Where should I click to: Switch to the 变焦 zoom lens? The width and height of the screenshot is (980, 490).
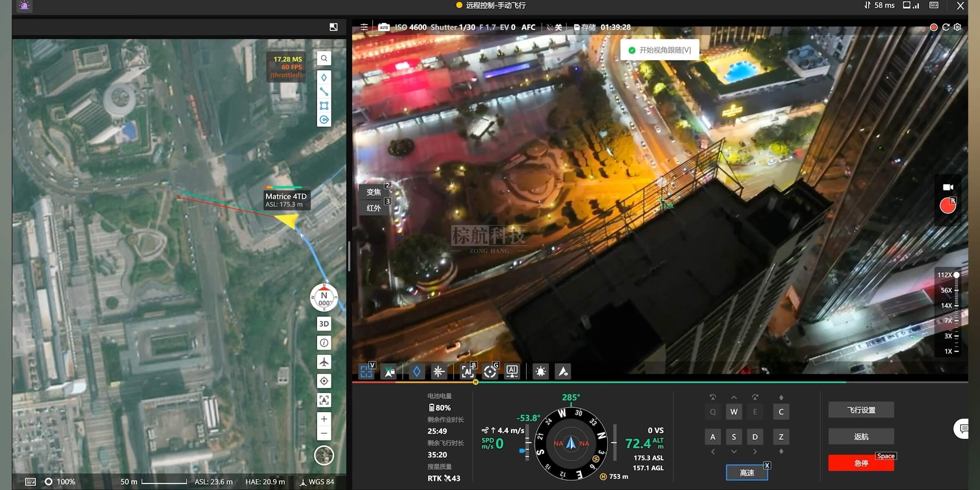coord(374,192)
